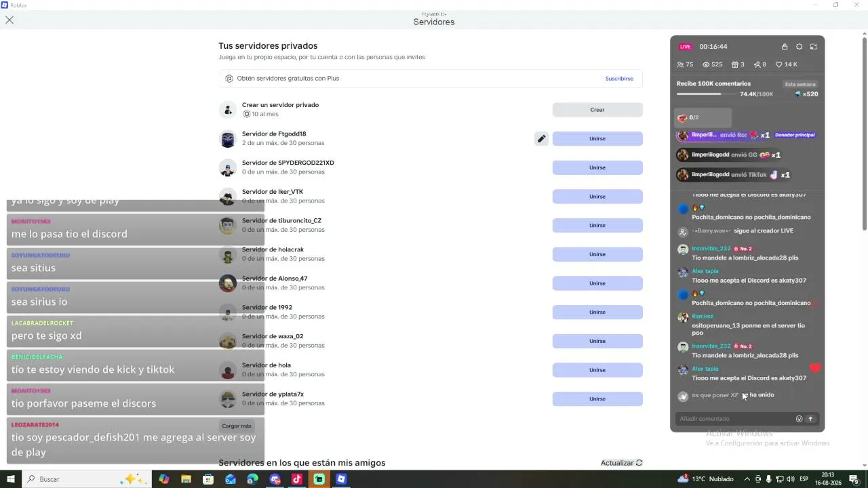The image size is (868, 488).
Task: Click "Crear un servidor privado" label
Action: coord(280,105)
